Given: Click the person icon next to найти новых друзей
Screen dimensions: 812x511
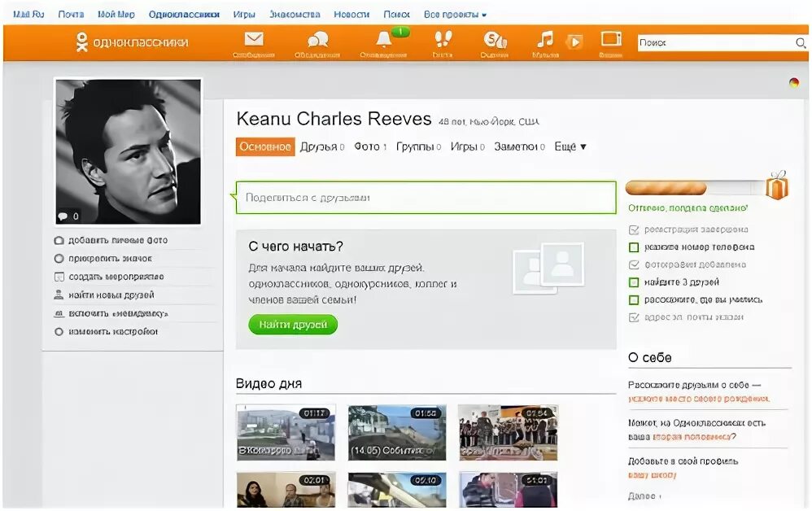Looking at the screenshot, I should (x=59, y=295).
